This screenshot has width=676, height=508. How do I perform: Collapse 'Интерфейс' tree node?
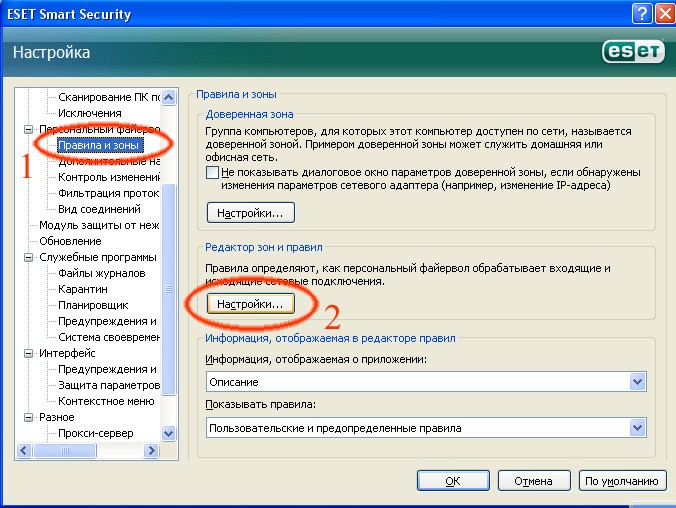28,353
